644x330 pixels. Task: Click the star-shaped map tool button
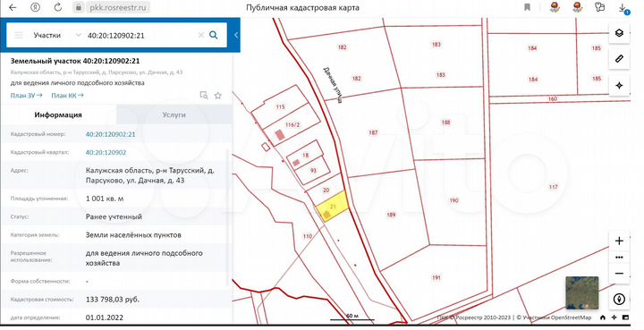pos(619,85)
